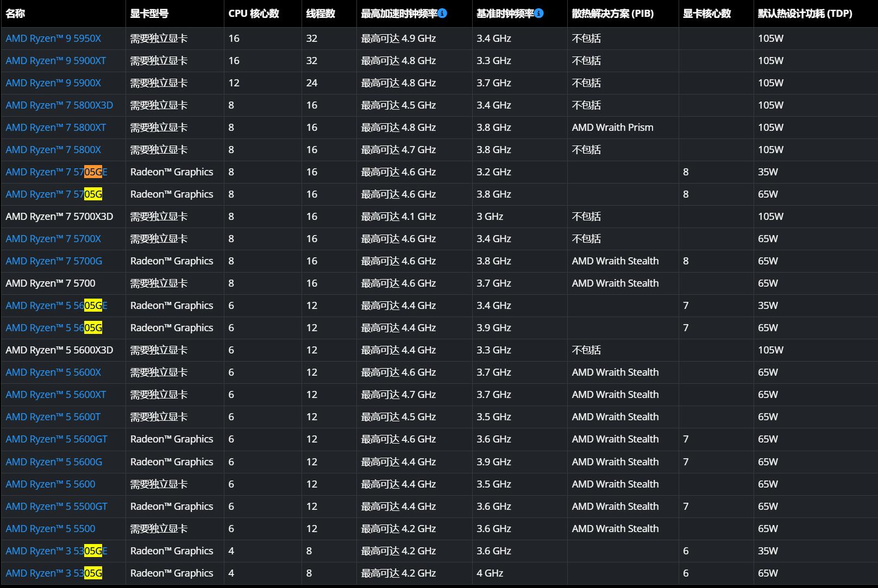Open AMD Ryzen 9 5900X link

(53, 83)
